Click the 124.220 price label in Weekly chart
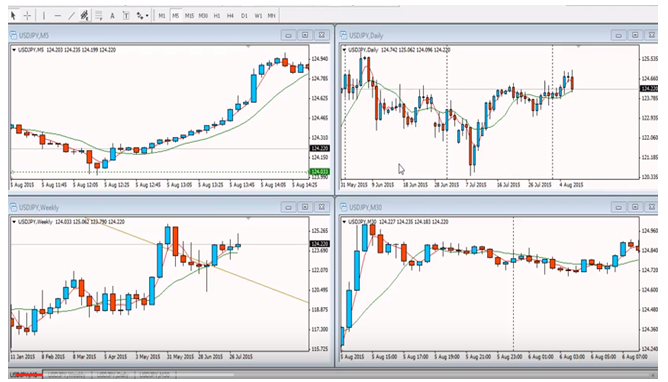Screen dimensions: 668x382 click(x=320, y=244)
